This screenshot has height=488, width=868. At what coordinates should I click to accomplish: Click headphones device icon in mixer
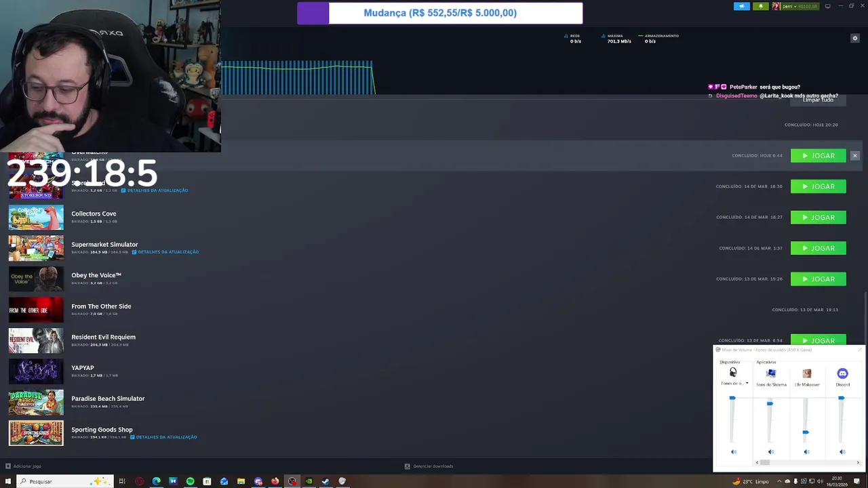(x=733, y=373)
